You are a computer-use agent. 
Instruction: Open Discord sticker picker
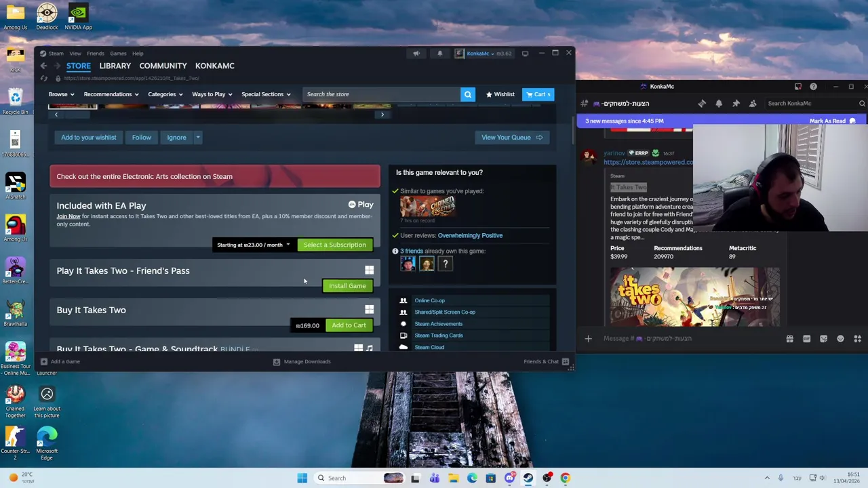point(823,338)
